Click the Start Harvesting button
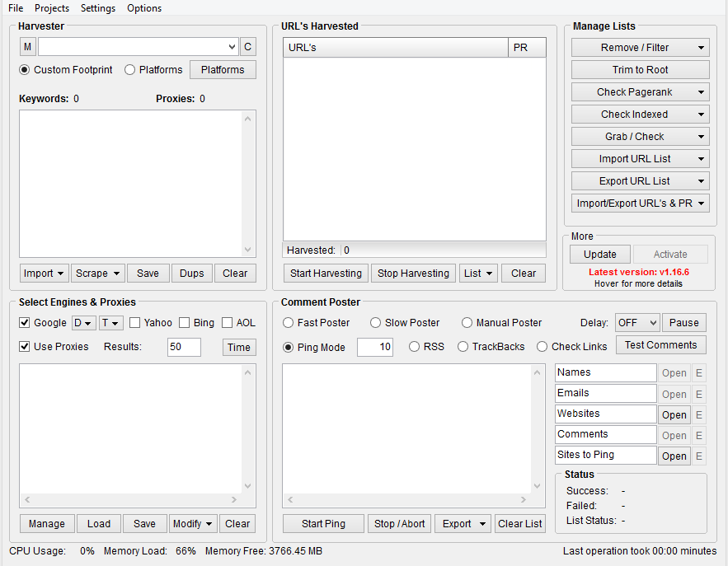The height and width of the screenshot is (566, 728). (326, 274)
